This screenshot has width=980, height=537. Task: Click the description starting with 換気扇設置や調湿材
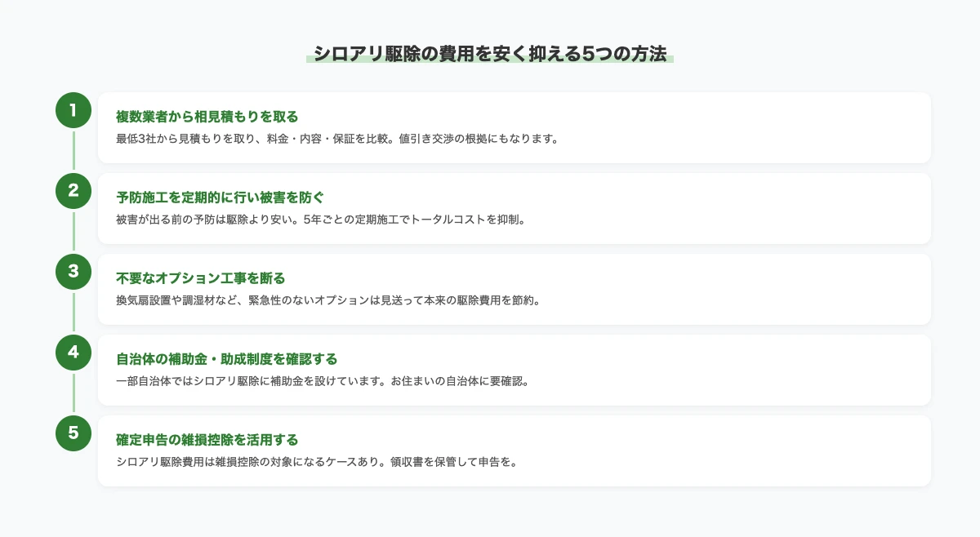328,300
